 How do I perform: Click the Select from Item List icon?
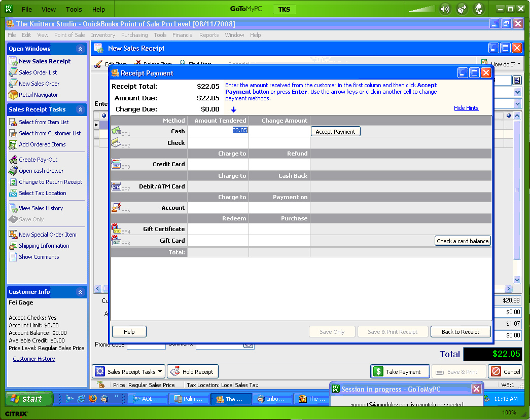pos(13,122)
